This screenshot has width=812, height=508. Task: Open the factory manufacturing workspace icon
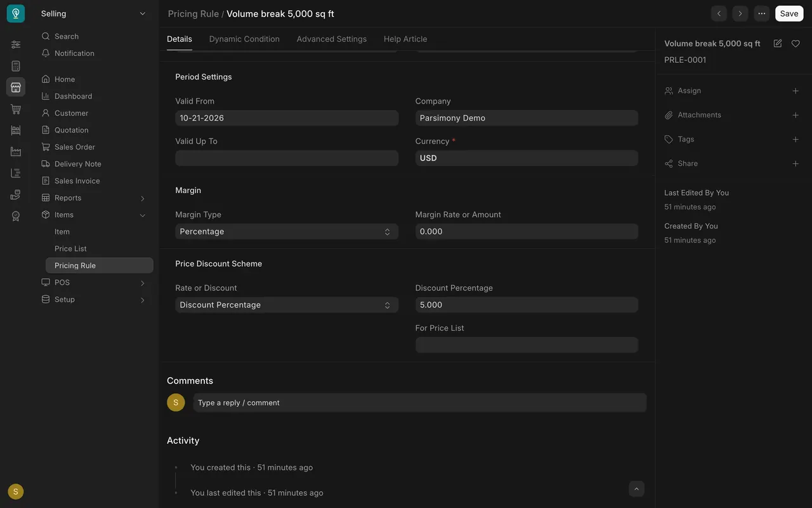tap(16, 152)
